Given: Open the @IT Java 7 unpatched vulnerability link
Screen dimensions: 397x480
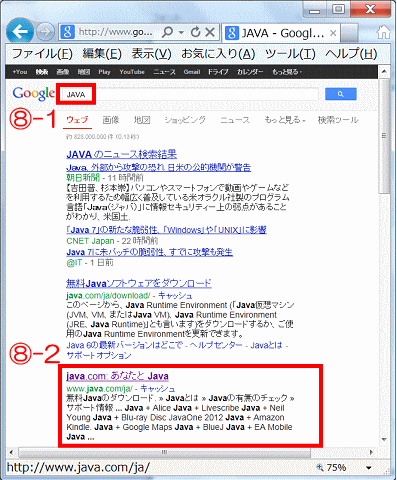Looking at the screenshot, I should (x=149, y=252).
